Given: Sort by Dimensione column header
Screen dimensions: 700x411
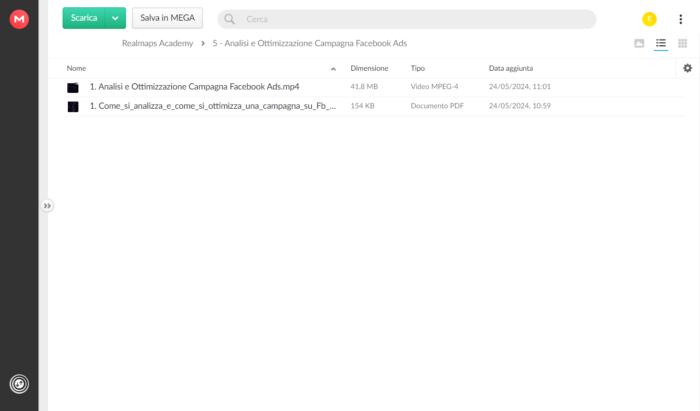Looking at the screenshot, I should [x=369, y=68].
